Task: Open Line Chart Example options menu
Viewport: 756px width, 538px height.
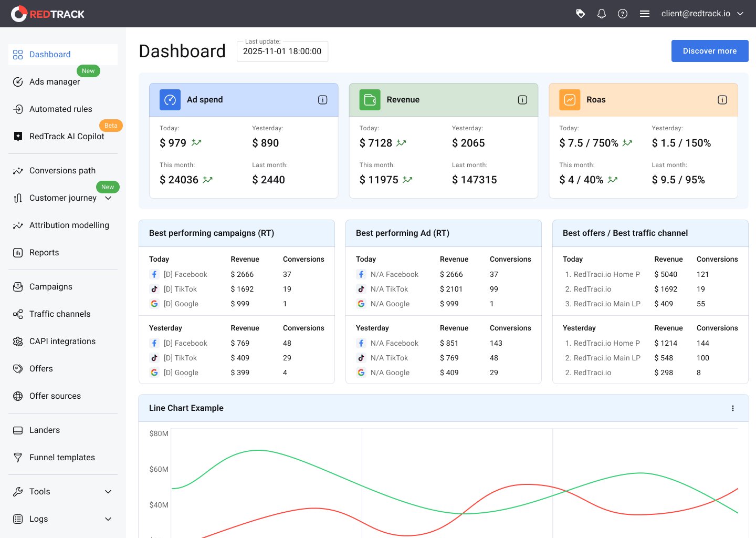Action: [733, 408]
